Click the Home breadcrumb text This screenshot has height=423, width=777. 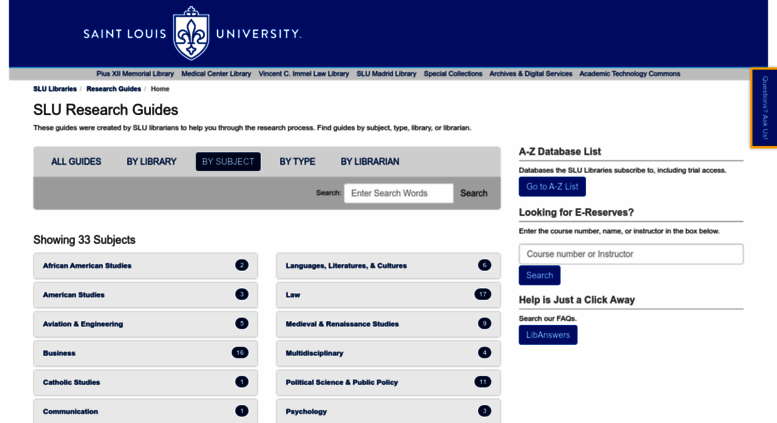160,89
